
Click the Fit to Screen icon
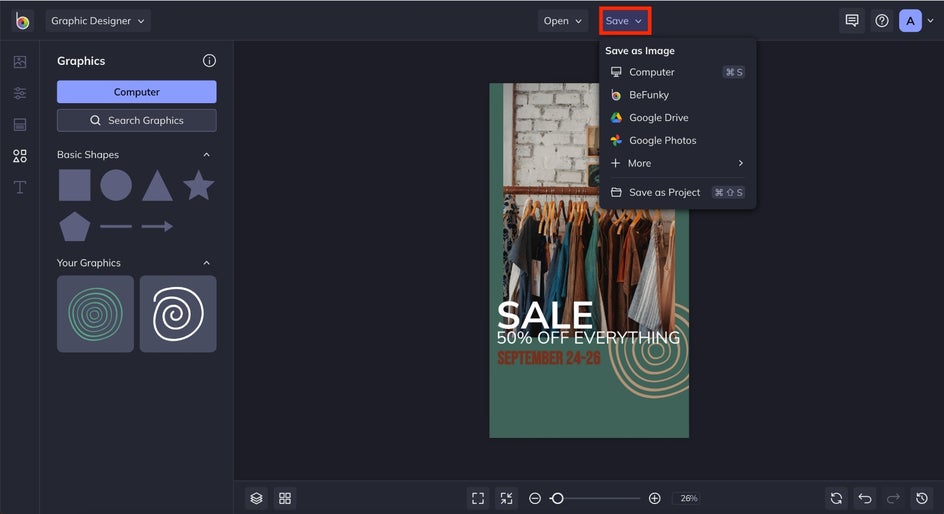(478, 498)
